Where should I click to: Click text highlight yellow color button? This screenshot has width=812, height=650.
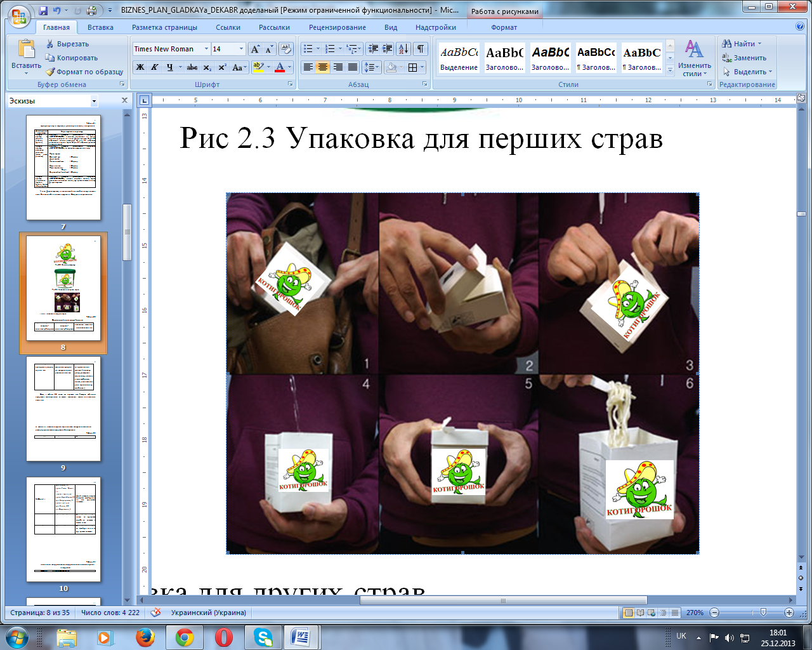click(x=258, y=67)
